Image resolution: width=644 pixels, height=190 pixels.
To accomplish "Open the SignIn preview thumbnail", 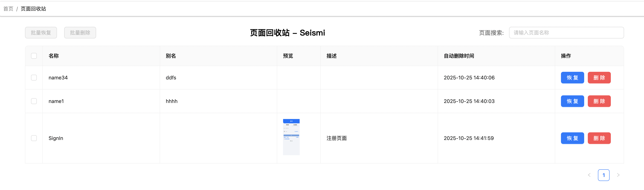I will pyautogui.click(x=291, y=137).
